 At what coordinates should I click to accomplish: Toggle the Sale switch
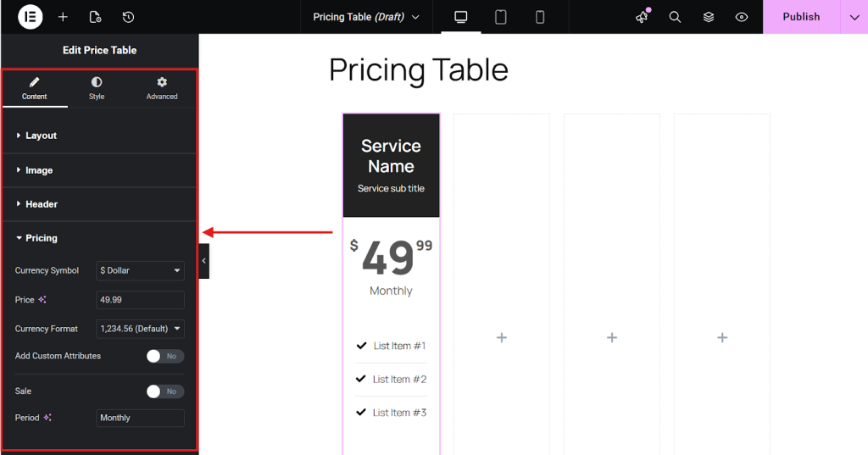(x=164, y=391)
